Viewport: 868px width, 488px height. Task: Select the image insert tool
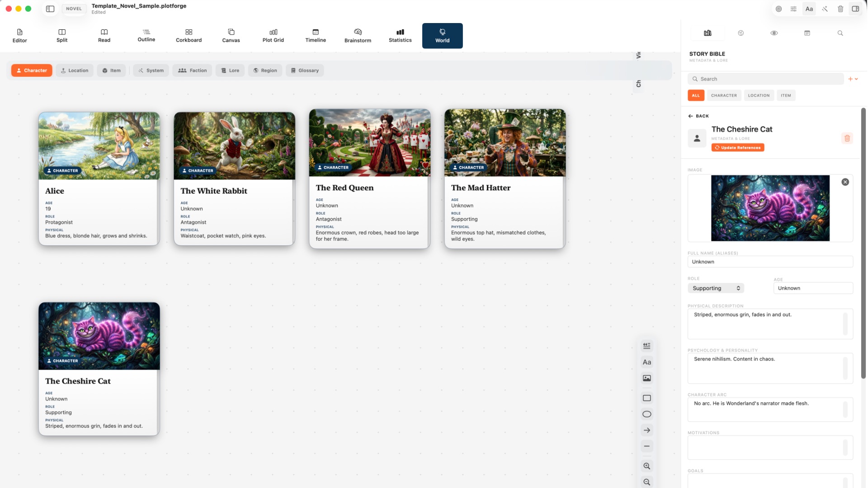pyautogui.click(x=647, y=378)
